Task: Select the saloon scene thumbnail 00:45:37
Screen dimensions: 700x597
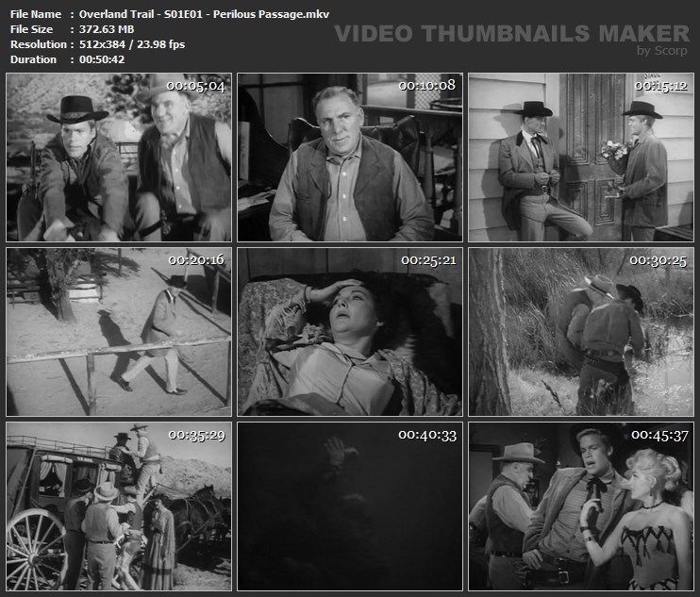Action: click(x=581, y=506)
